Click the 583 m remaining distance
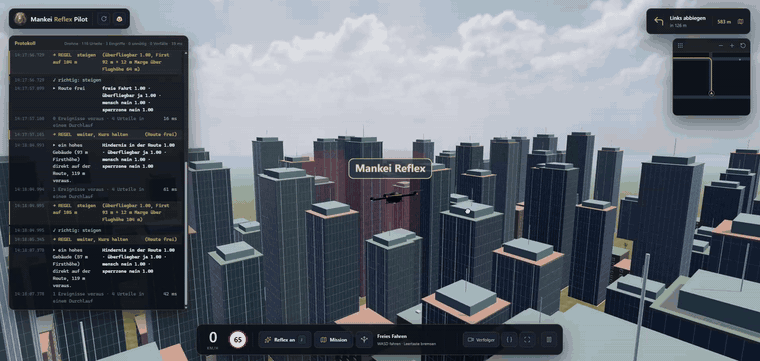Image resolution: width=760 pixels, height=361 pixels. point(724,21)
